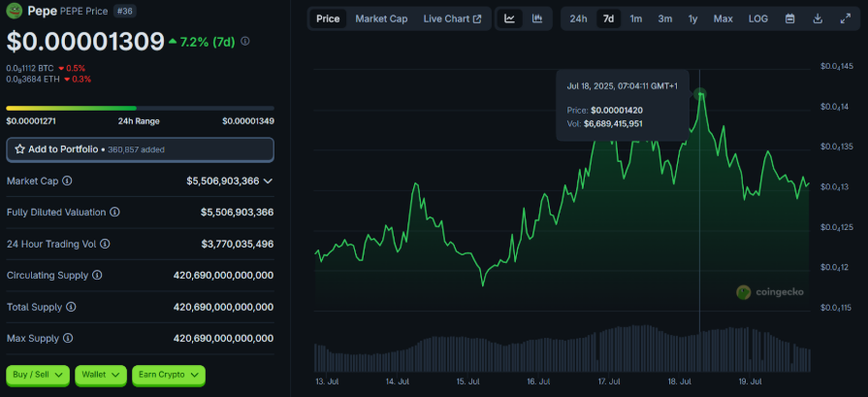Viewport: 868px width, 397px height.
Task: Click the external link icon on Live Chart
Action: [477, 18]
